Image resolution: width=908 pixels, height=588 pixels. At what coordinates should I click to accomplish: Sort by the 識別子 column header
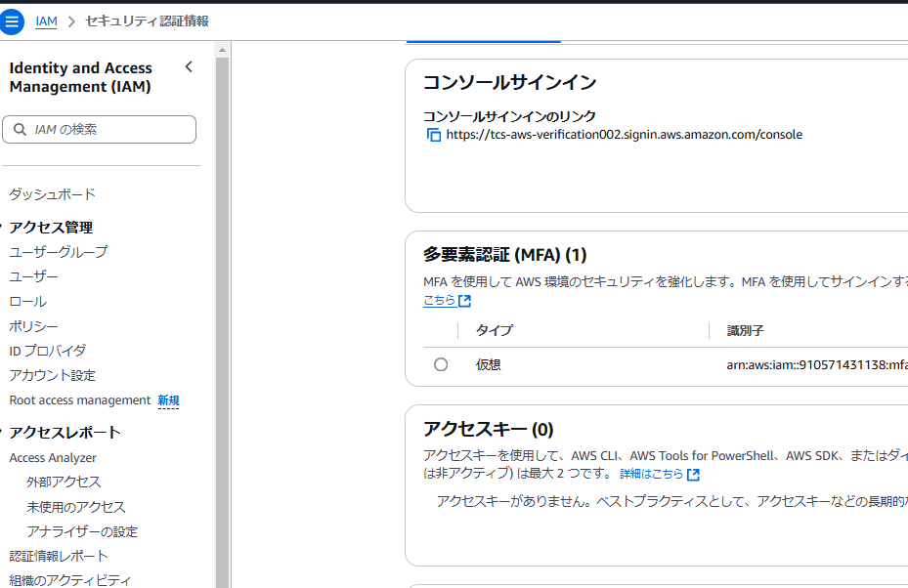746,330
